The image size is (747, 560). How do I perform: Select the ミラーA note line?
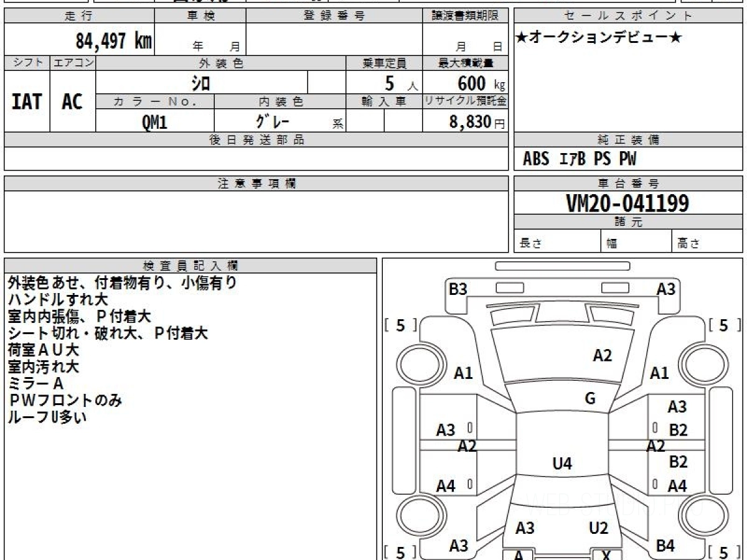(36, 384)
